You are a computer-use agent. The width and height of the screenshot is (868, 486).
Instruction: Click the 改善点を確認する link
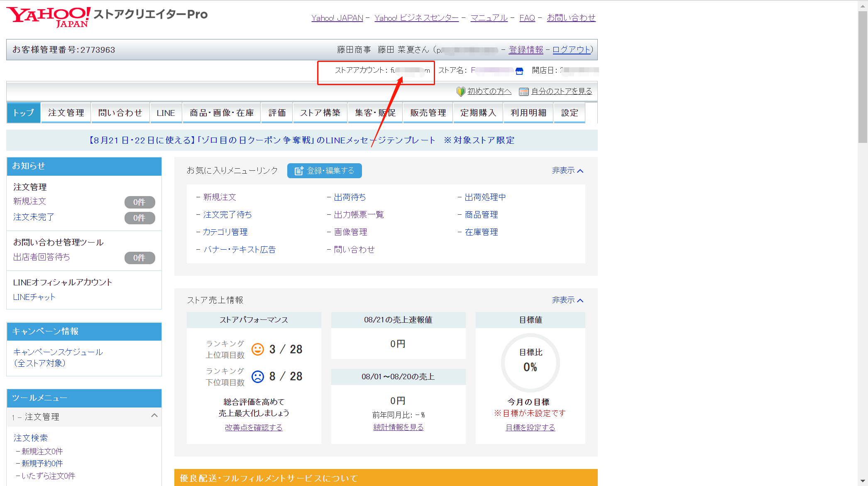[254, 428]
